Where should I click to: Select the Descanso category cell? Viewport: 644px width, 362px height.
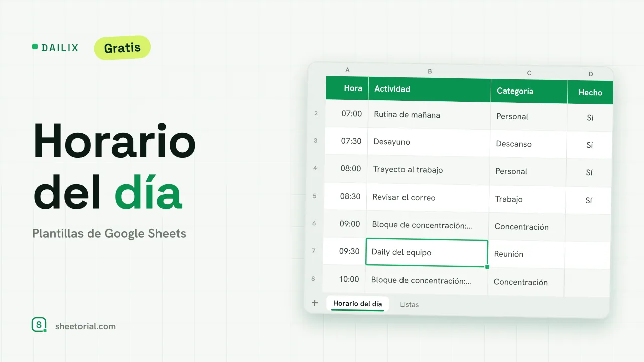[x=528, y=144]
